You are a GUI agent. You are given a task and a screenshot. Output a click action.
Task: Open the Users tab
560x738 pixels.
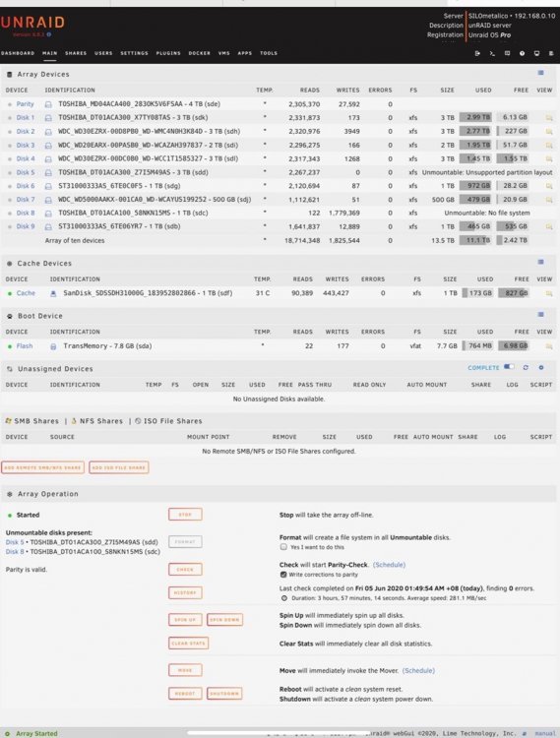(103, 53)
